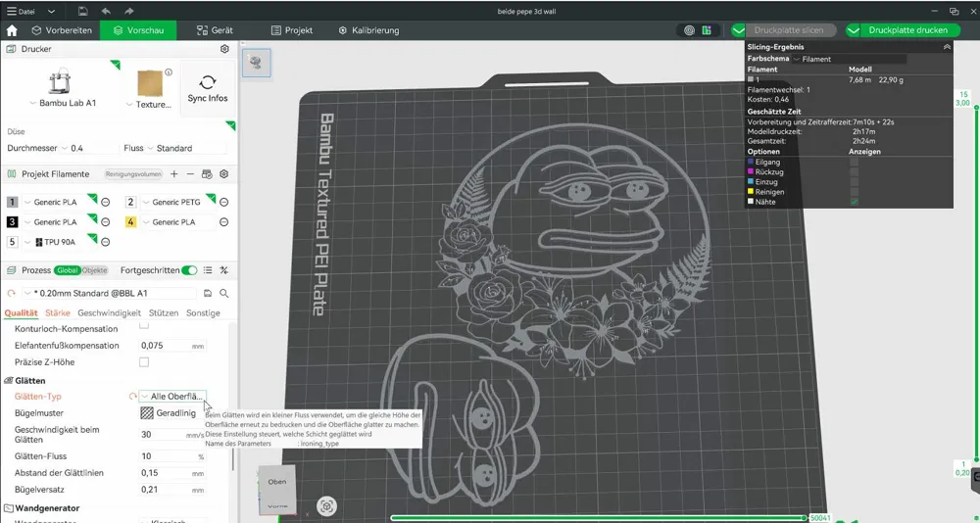Screen dimensions: 980x523
Task: Open the Datei menu dropdown arrow
Action: coord(51,11)
